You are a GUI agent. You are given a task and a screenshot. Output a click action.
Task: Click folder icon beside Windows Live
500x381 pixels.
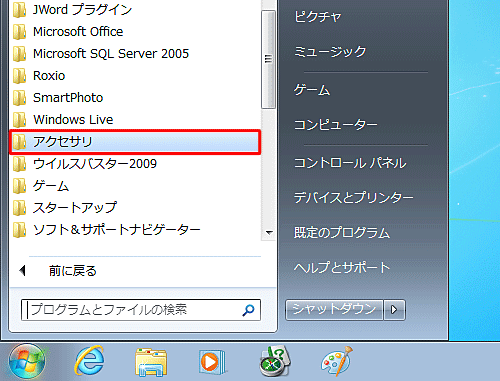[19, 120]
